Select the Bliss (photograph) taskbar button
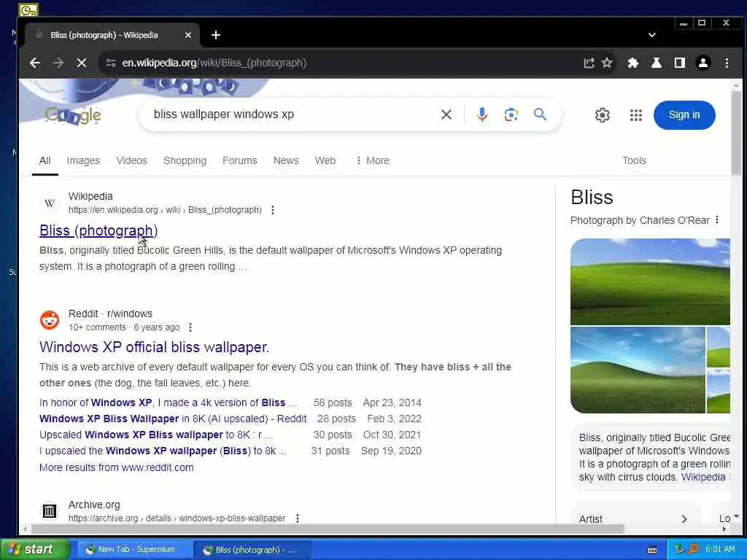 click(x=252, y=550)
